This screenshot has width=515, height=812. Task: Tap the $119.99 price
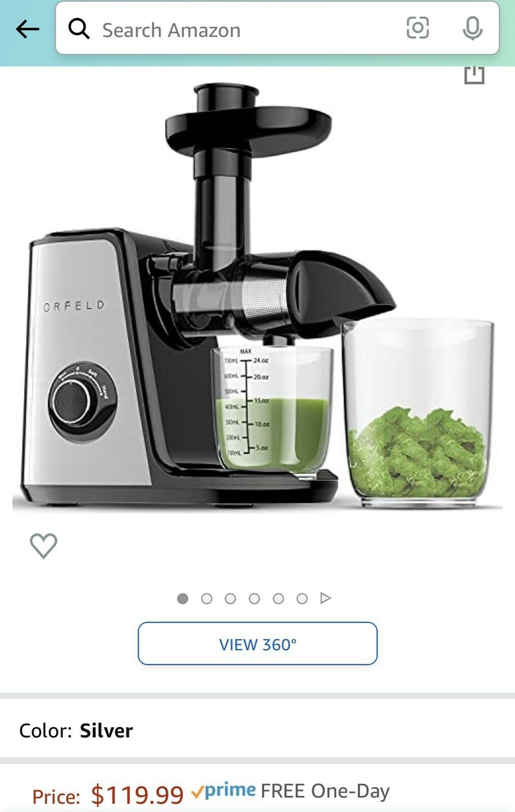[x=137, y=795]
